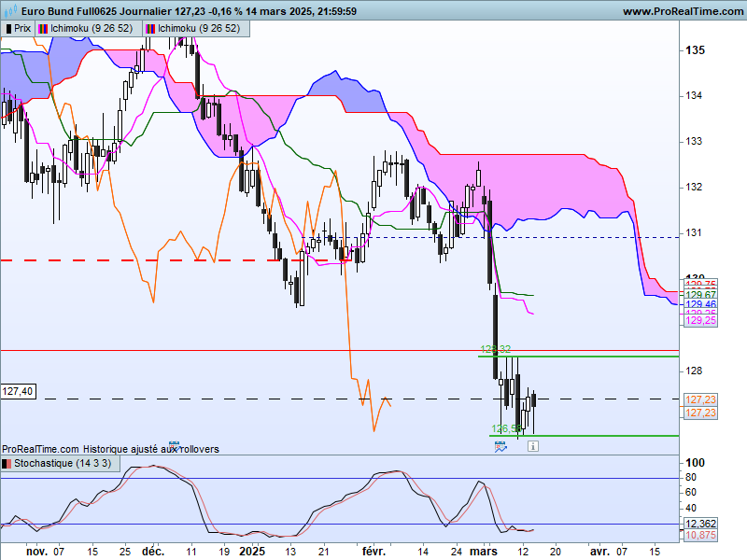Click the Stochastique indicator color icon
Screen dimensions: 747x560
point(7,463)
